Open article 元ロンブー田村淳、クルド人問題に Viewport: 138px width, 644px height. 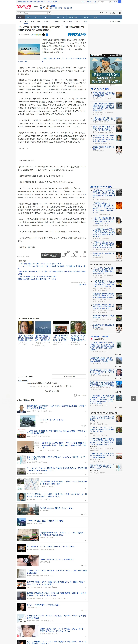(57, 495)
